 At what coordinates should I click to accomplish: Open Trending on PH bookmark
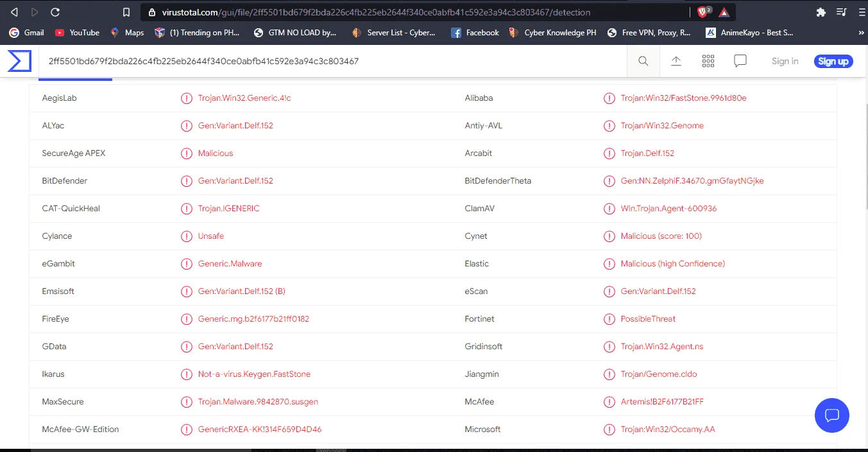[x=198, y=33]
